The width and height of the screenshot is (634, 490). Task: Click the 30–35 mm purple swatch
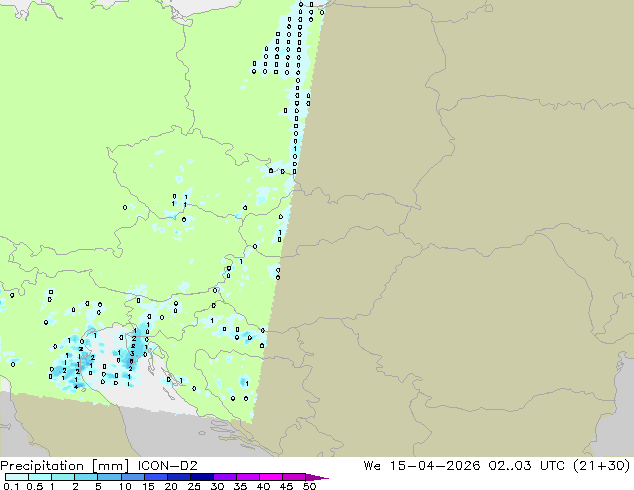point(224,477)
